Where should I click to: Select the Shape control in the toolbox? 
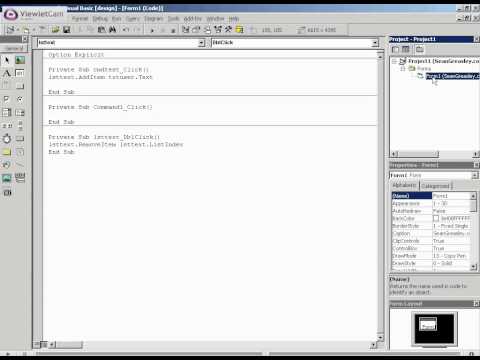[x=7, y=165]
